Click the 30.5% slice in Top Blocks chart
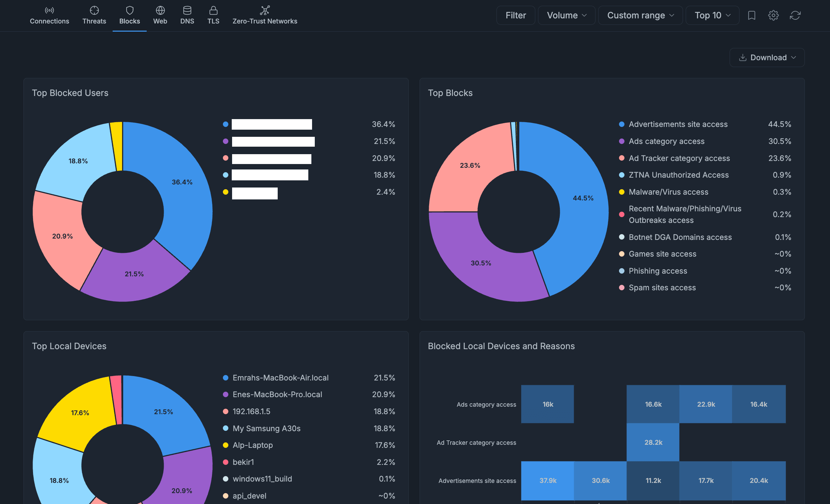The width and height of the screenshot is (830, 504). tap(481, 263)
